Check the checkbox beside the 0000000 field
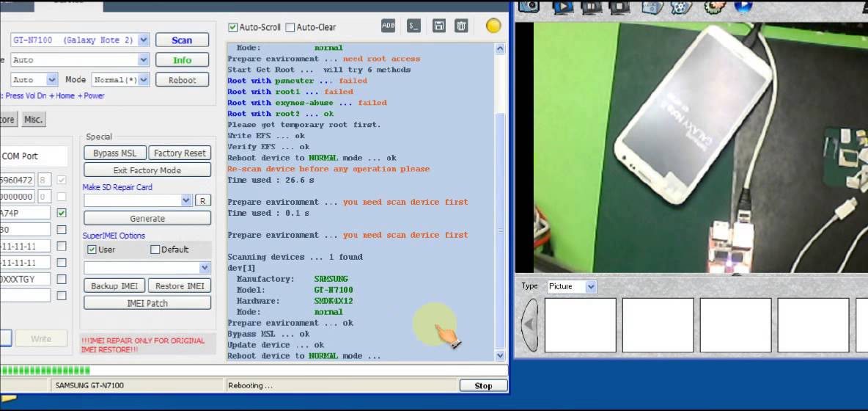 pos(62,197)
